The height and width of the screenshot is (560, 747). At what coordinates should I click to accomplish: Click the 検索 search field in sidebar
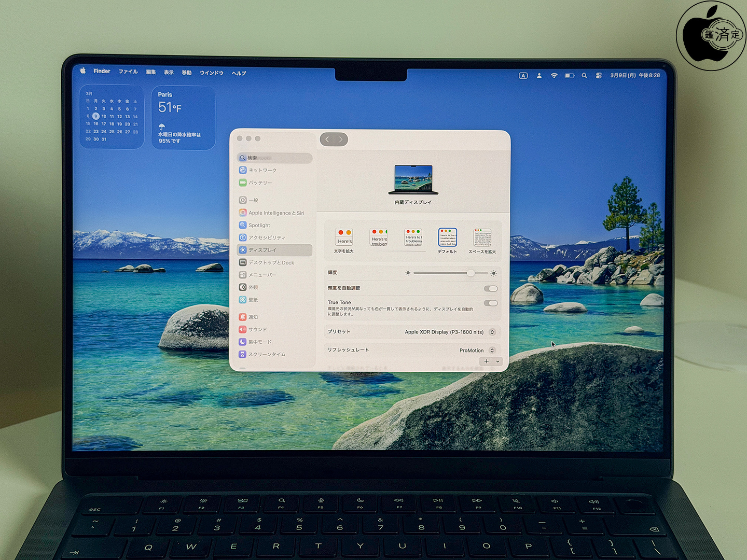coord(275,158)
